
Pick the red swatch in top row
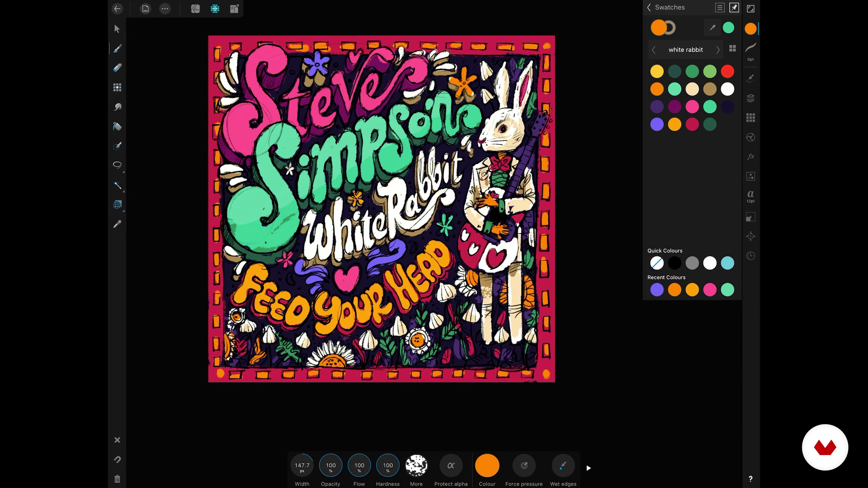coord(727,71)
